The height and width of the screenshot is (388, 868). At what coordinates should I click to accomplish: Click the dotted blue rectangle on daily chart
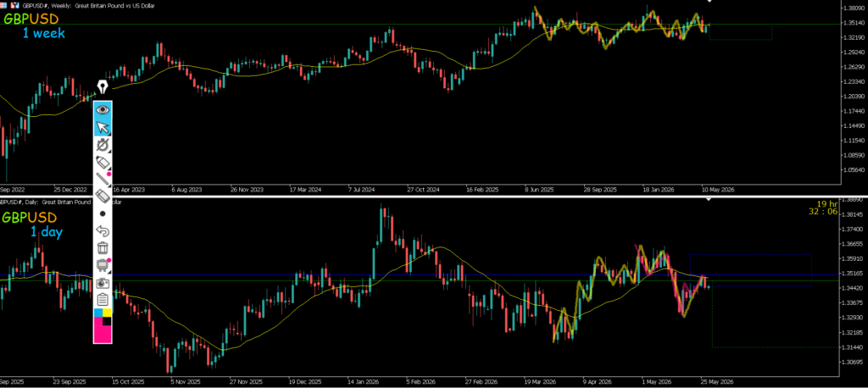pyautogui.click(x=751, y=270)
